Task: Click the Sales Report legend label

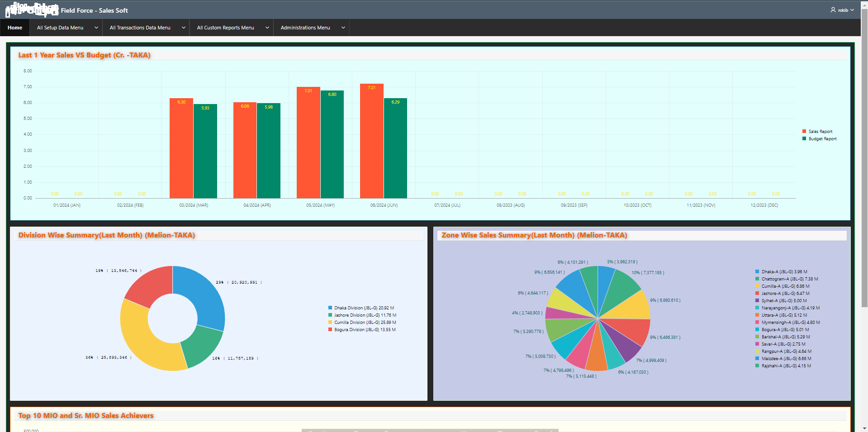Action: pyautogui.click(x=821, y=132)
